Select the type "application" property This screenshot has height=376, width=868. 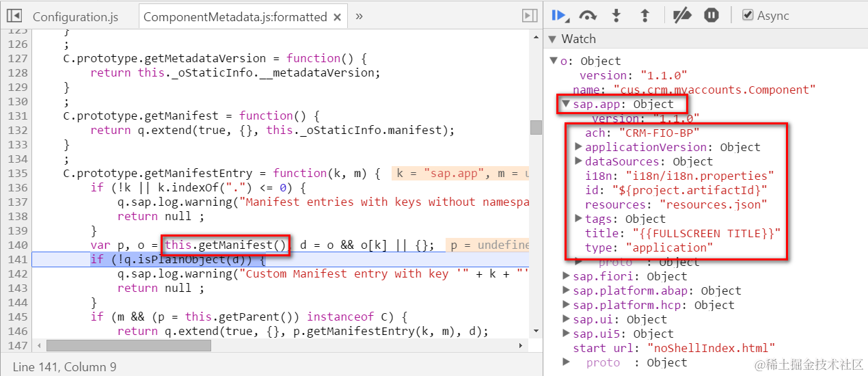(649, 247)
